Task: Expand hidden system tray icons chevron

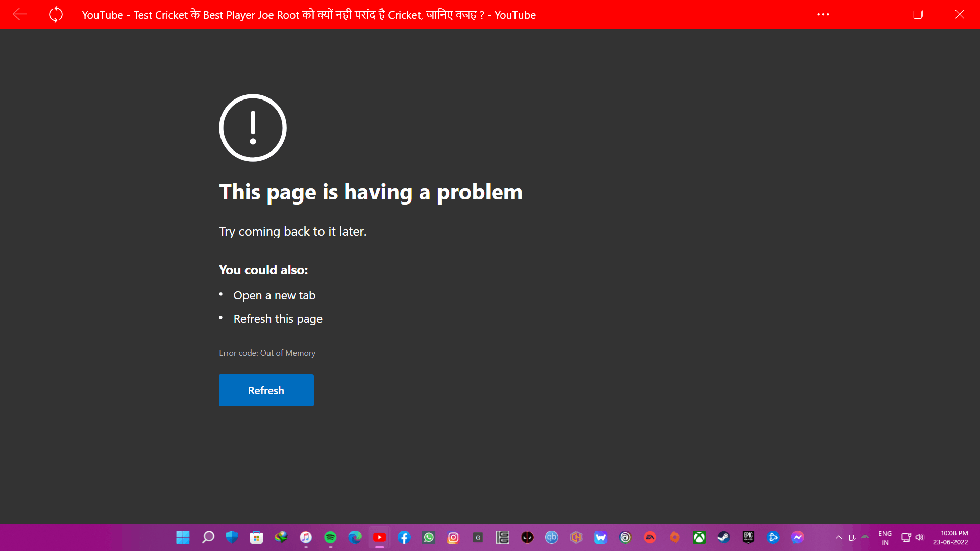Action: 838,537
